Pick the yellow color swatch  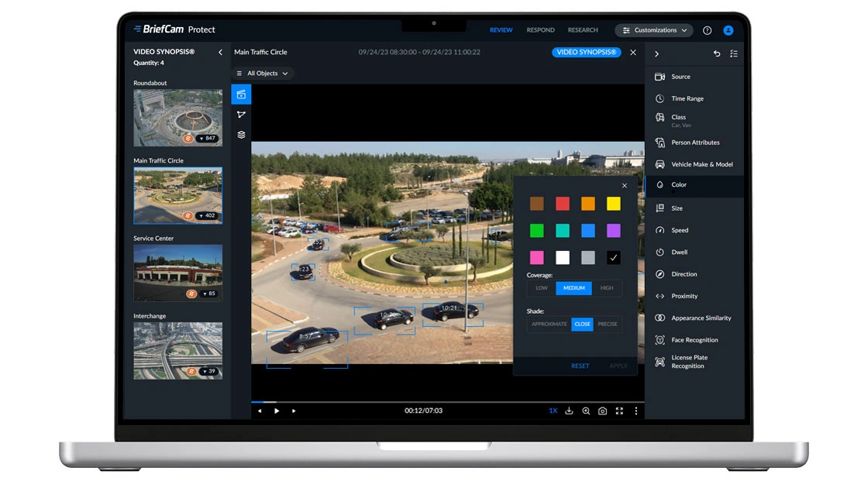pos(613,204)
